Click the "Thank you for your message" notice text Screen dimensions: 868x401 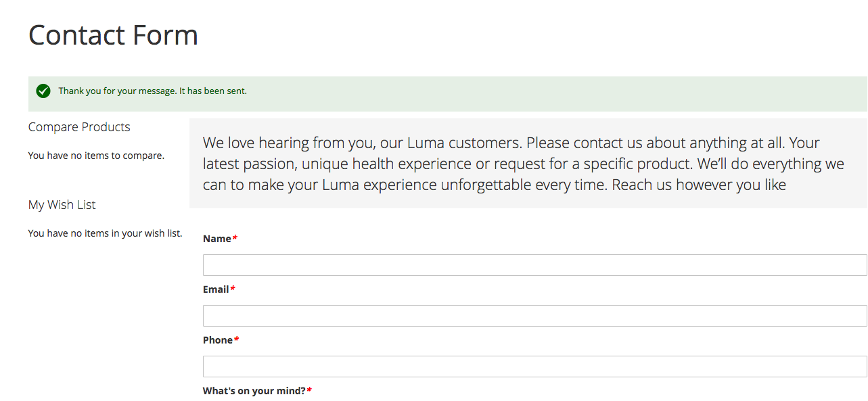tap(152, 91)
